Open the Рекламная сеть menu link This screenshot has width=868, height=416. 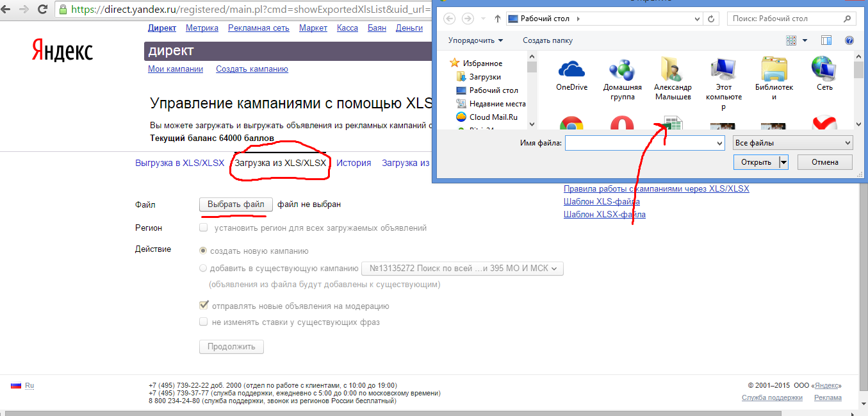pos(259,28)
